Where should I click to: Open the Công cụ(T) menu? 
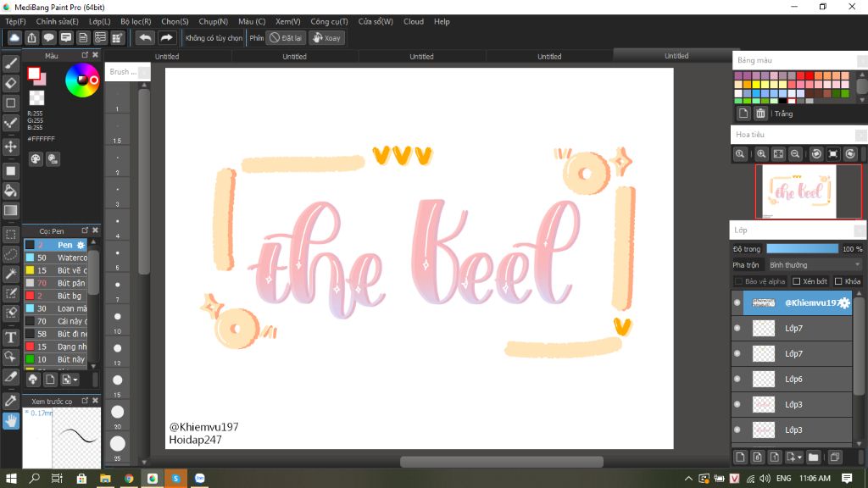329,21
